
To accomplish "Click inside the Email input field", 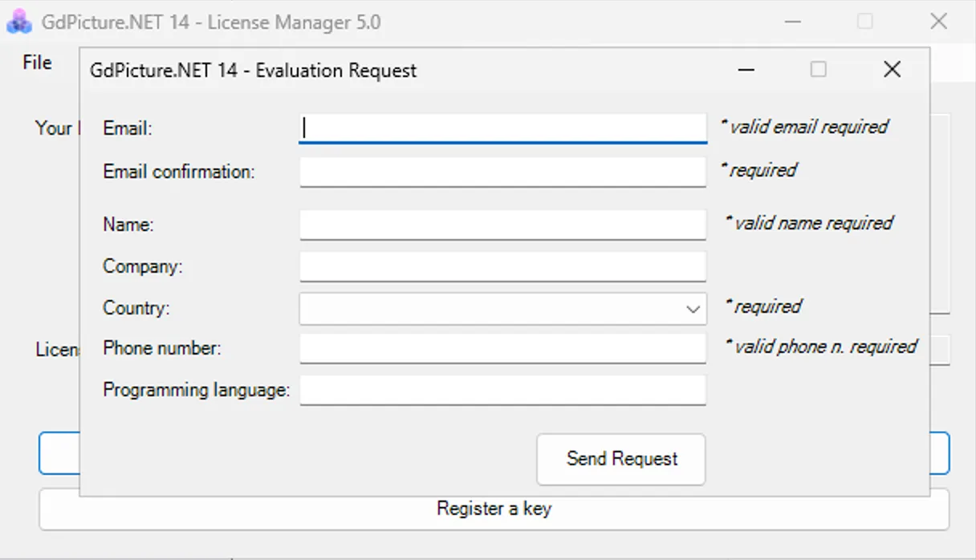I will (502, 127).
